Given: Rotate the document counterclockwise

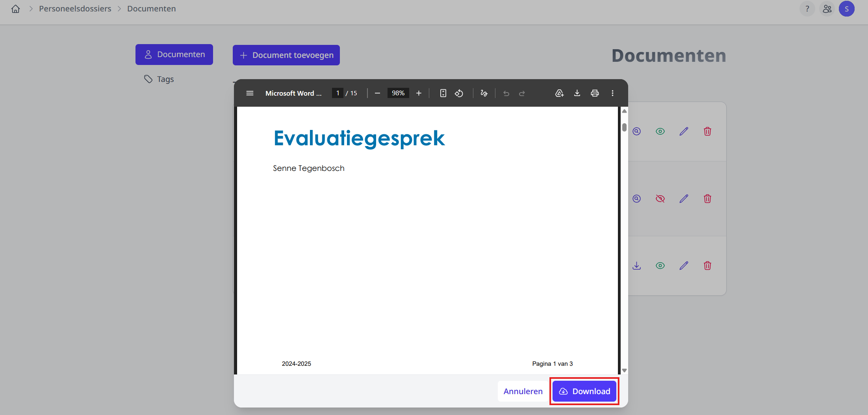Looking at the screenshot, I should (x=459, y=93).
